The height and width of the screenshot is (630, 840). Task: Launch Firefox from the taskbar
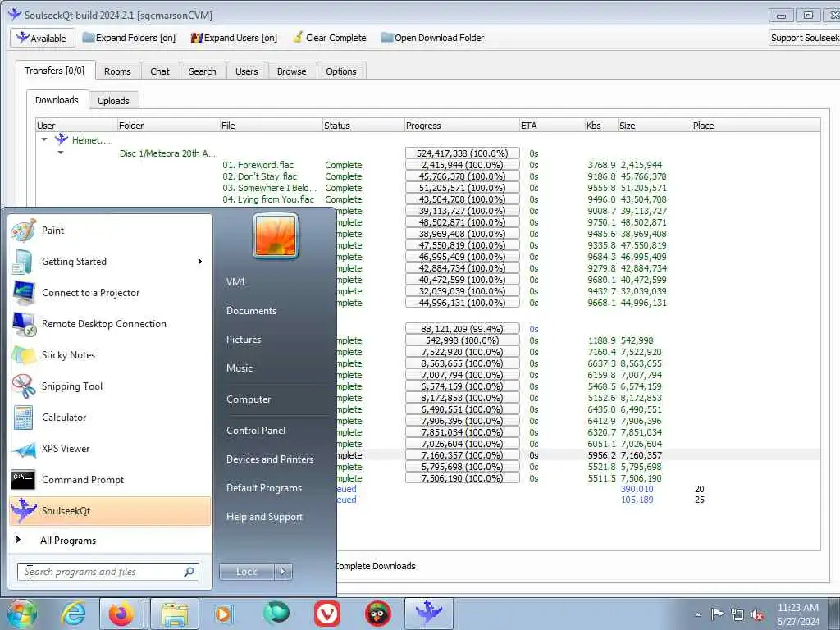point(121,614)
